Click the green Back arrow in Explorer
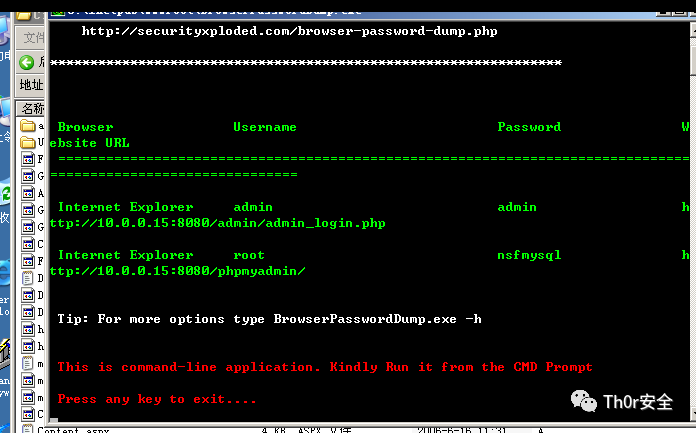Viewport: 696px width, 433px height. click(x=27, y=63)
